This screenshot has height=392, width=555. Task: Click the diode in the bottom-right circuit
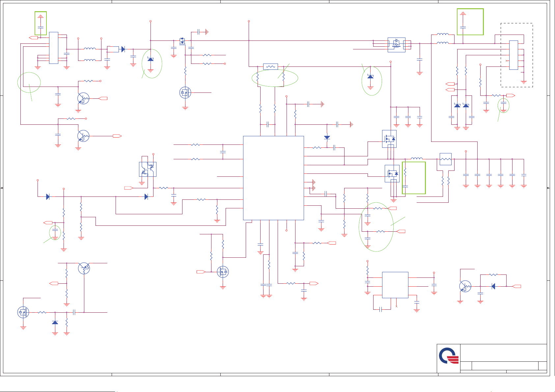[493, 286]
